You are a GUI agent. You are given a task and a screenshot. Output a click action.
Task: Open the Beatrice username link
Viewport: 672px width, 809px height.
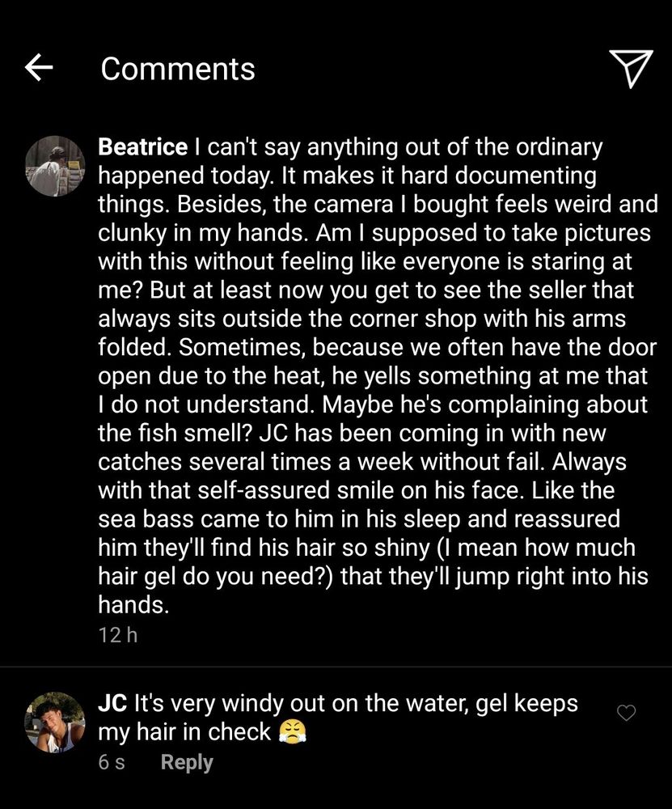pyautogui.click(x=143, y=147)
